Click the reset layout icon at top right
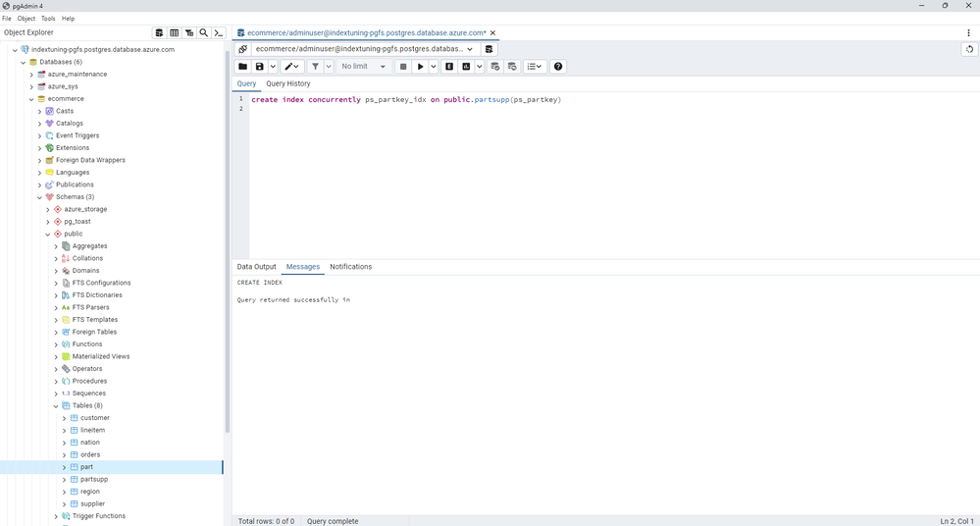This screenshot has width=980, height=526. pyautogui.click(x=969, y=49)
